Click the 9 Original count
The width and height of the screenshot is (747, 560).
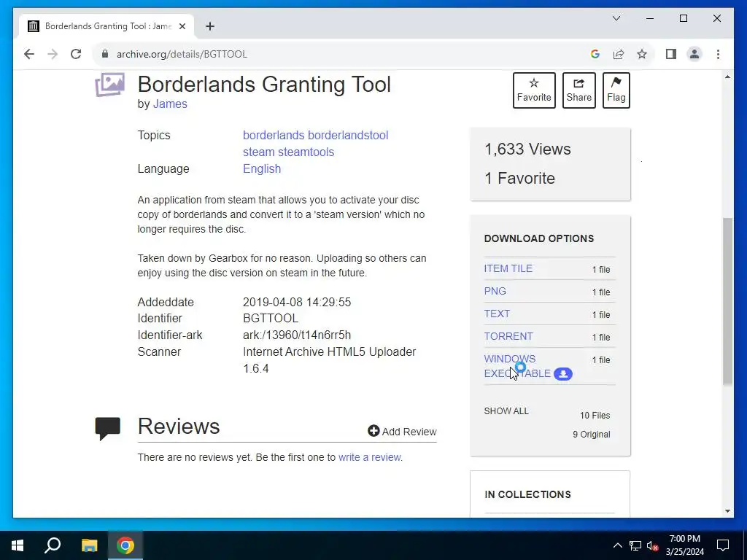(591, 435)
